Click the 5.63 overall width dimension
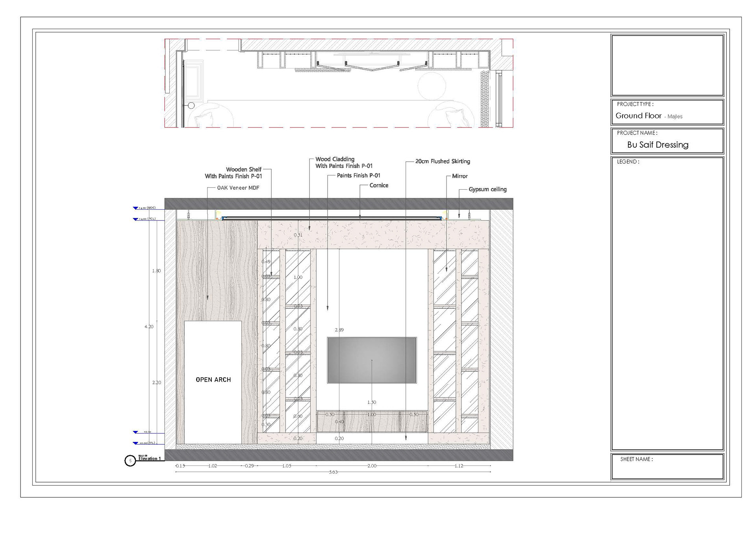 click(x=333, y=472)
